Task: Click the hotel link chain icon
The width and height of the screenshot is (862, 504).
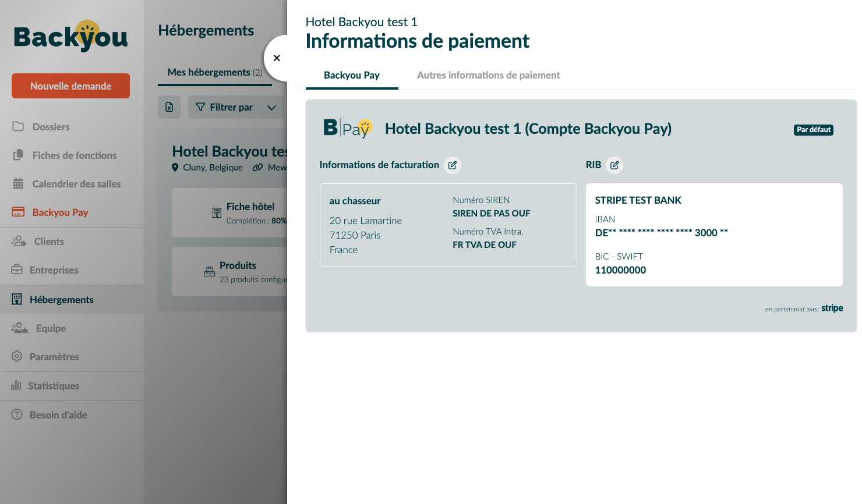Action: [x=257, y=168]
